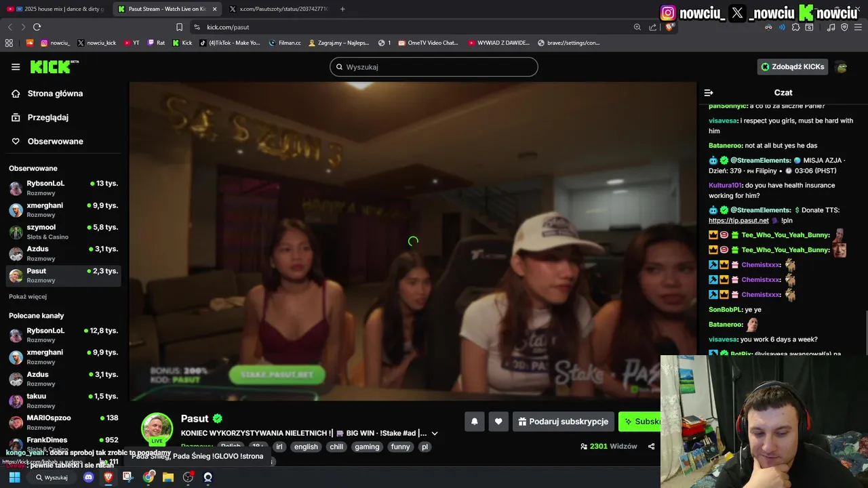
Task: Click the gaming tag
Action: [x=367, y=447]
